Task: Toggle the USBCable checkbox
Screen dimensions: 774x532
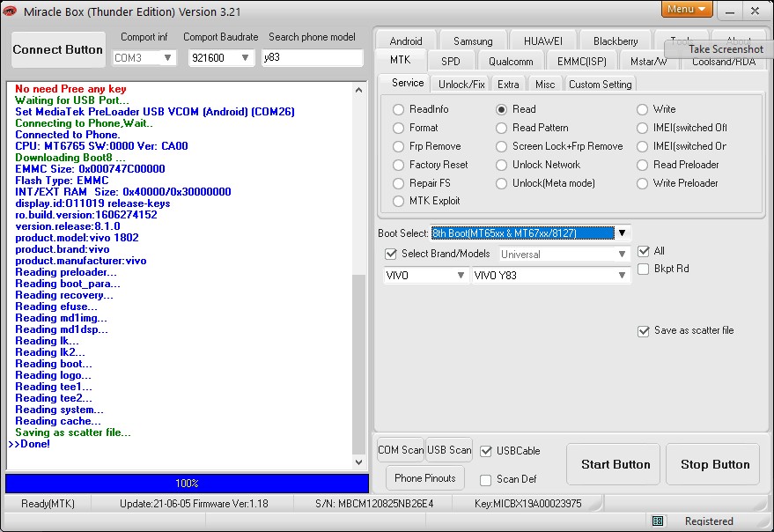Action: tap(486, 451)
